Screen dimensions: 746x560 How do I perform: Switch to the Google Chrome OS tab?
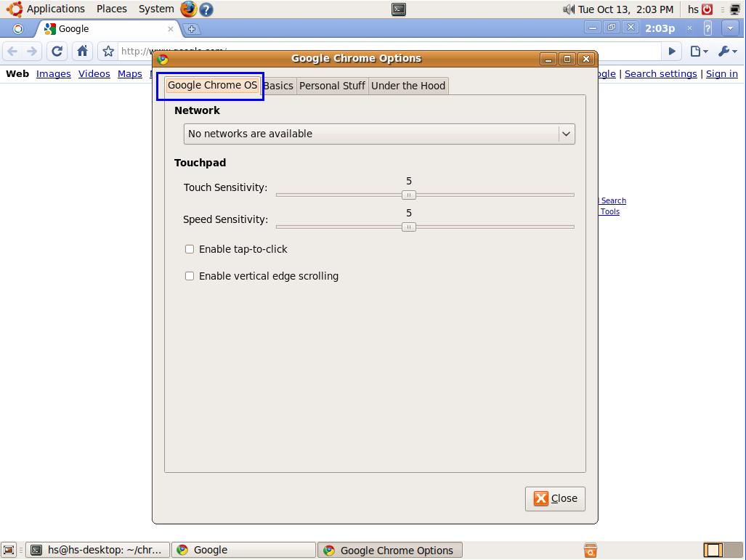coord(212,86)
